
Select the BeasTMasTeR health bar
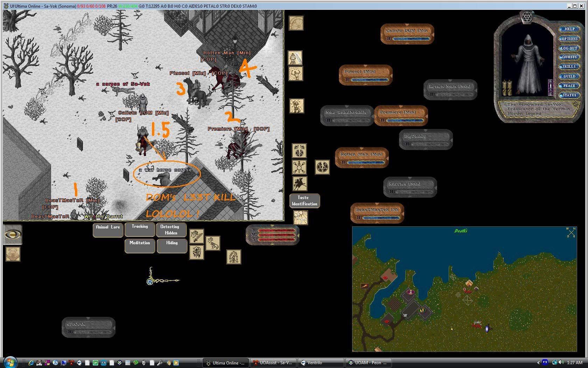(377, 213)
